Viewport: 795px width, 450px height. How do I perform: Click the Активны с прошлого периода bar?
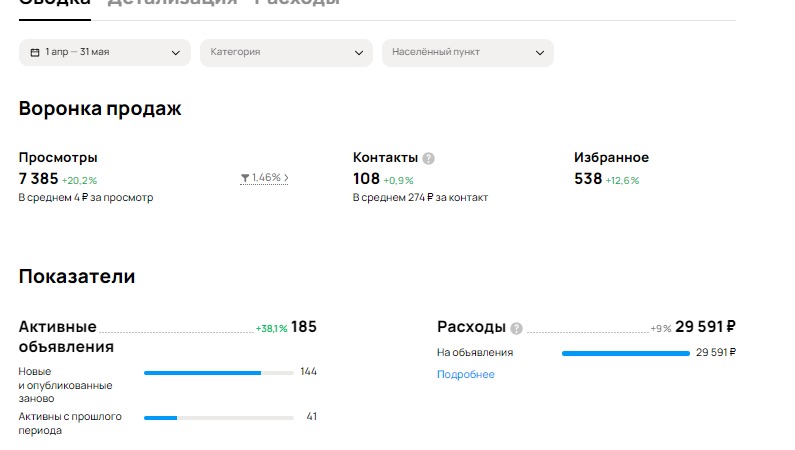(216, 417)
